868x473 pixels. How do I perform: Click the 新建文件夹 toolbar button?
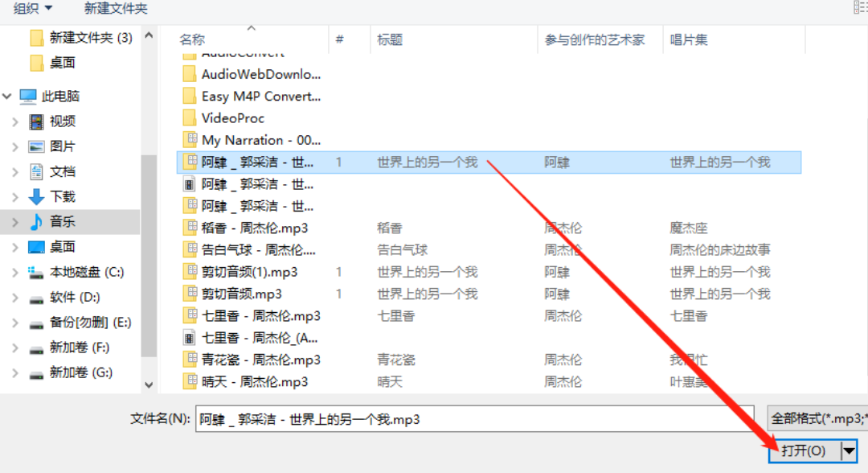(x=116, y=8)
